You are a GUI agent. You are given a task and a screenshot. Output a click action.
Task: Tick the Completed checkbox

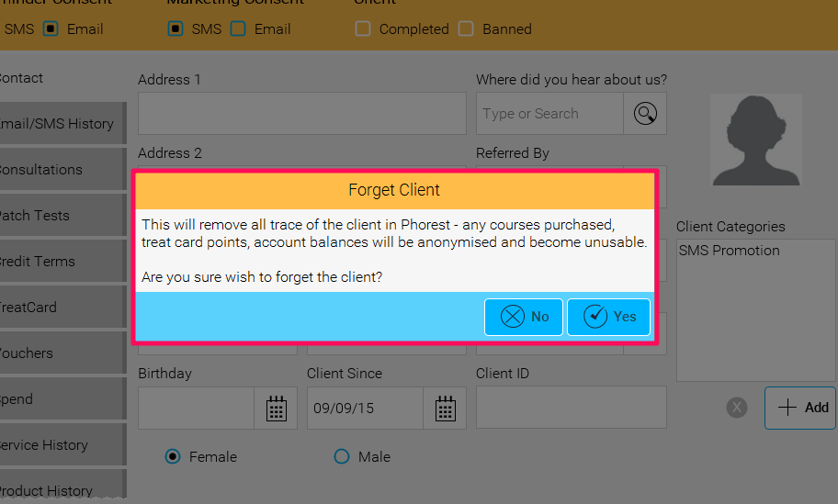tap(363, 28)
